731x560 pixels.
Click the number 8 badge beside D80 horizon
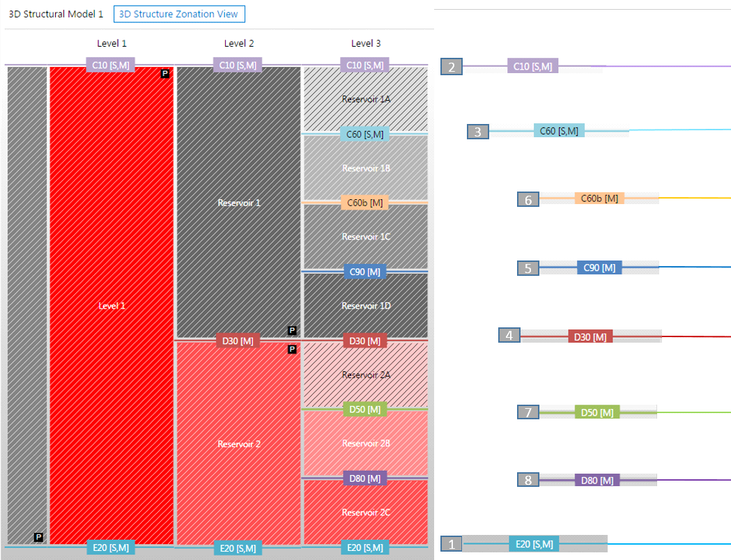528,480
